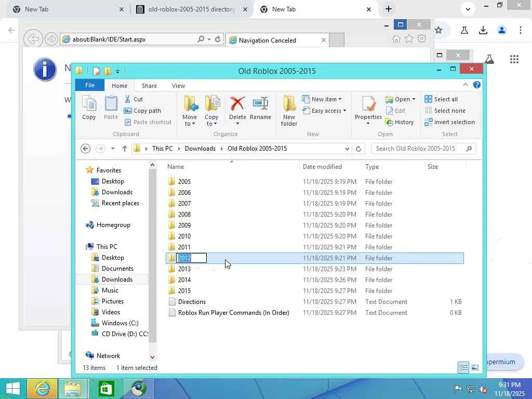Switch to Large icons view in status bar
Image resolution: width=532 pixels, height=399 pixels.
coord(475,367)
